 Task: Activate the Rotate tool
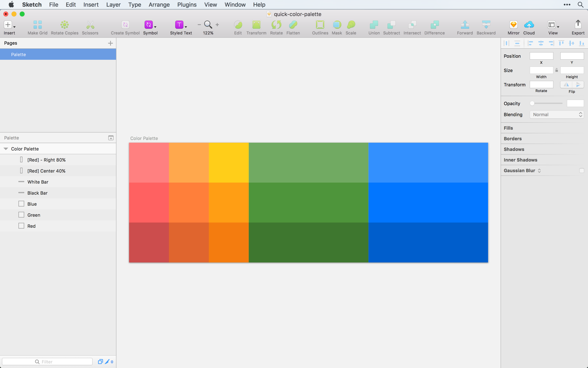pos(276,25)
